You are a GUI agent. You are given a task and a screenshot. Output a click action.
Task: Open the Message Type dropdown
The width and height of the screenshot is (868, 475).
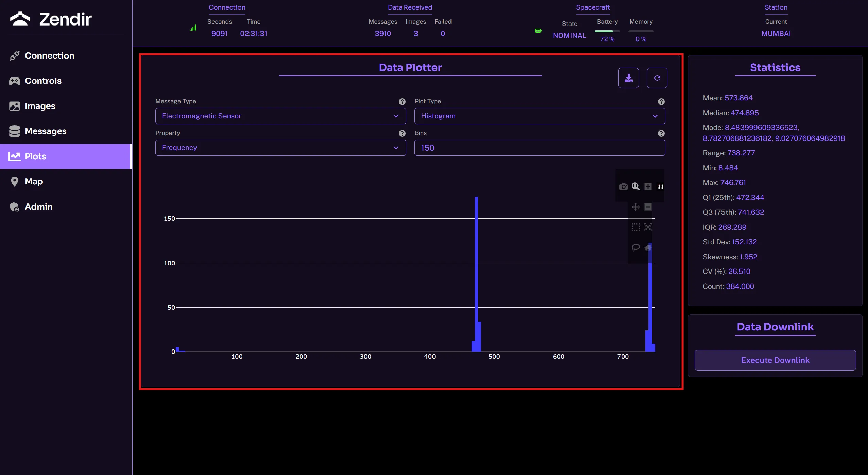(280, 116)
